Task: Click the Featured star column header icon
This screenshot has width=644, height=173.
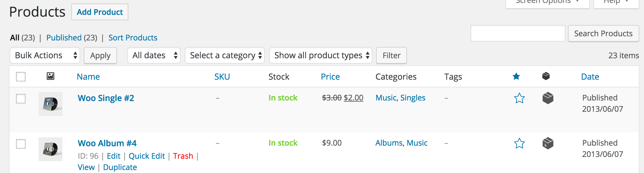Action: [516, 76]
